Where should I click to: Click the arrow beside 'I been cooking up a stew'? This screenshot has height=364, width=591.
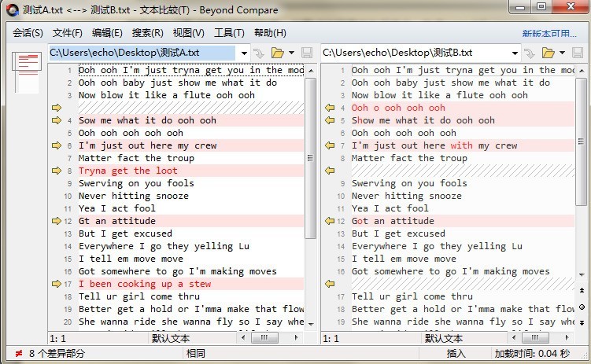(57, 284)
